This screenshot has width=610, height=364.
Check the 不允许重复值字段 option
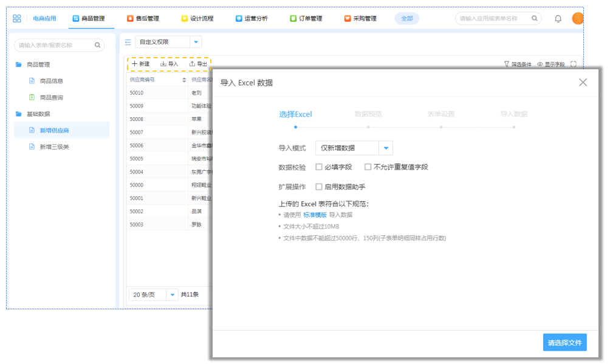[x=368, y=167]
